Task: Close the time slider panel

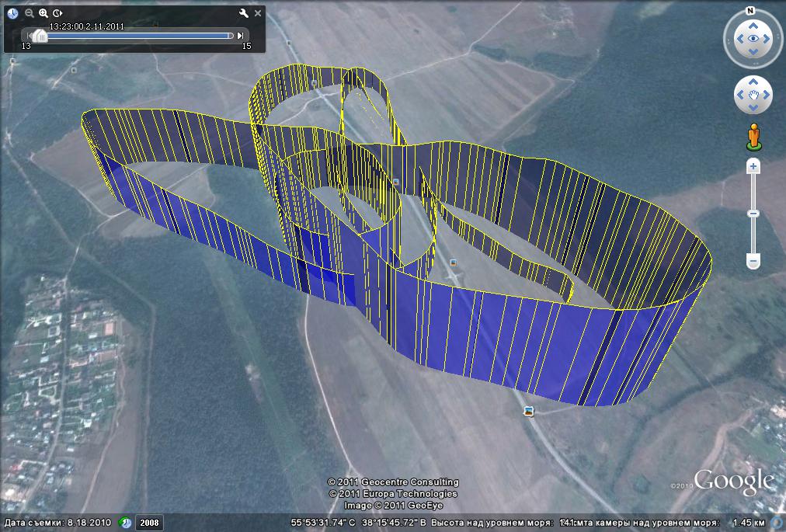Action: [258, 13]
